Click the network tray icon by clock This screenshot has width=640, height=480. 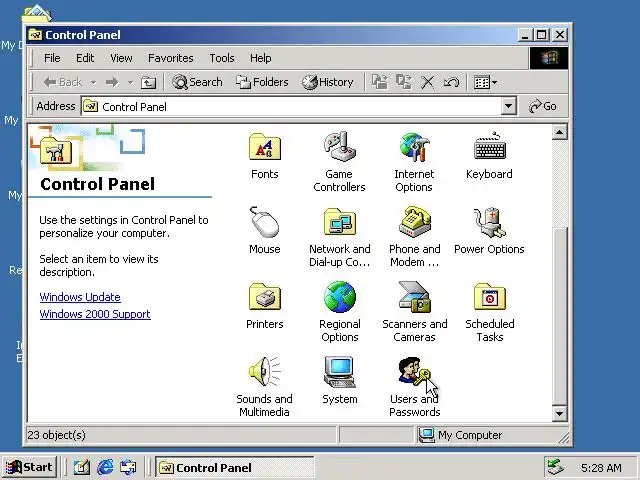[556, 467]
